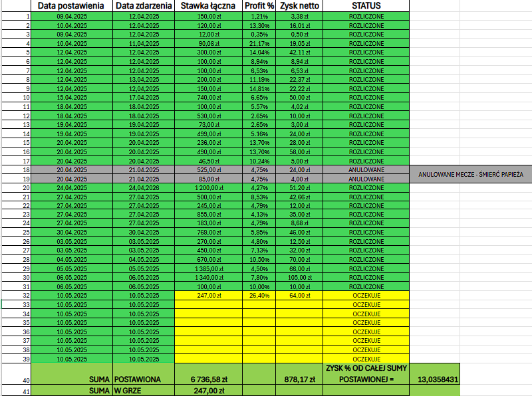Select the 'STATUS' header cell
This screenshot has height=396, width=532.
[x=366, y=6]
